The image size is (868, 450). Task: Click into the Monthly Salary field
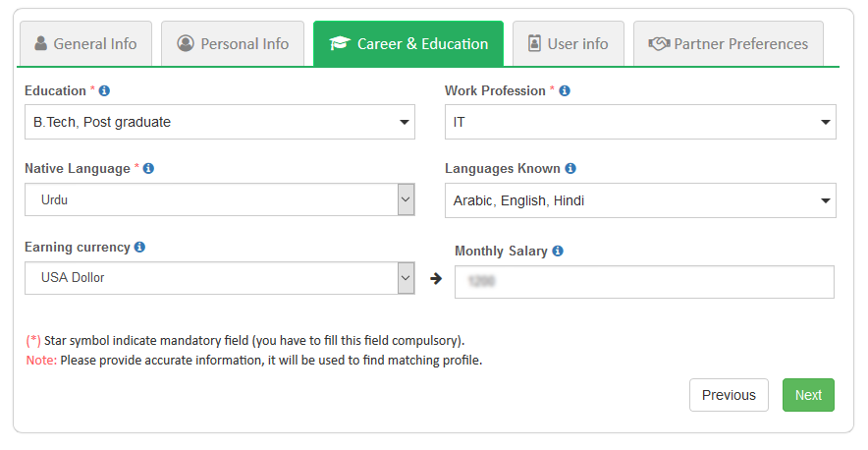(x=644, y=282)
